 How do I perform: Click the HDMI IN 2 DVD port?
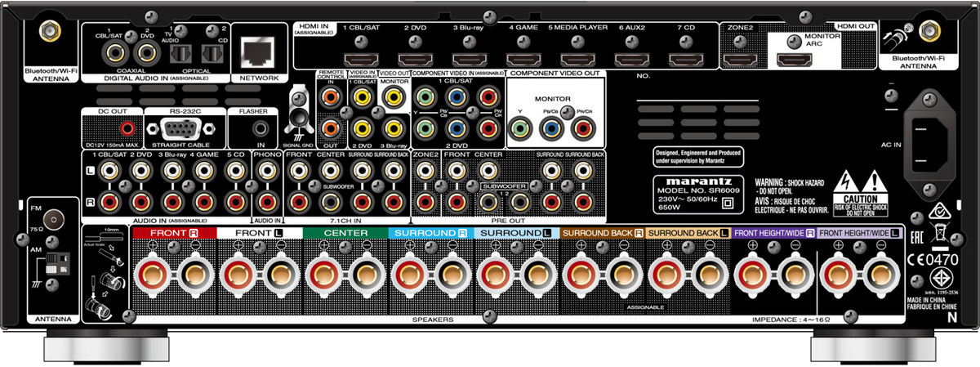tap(414, 59)
